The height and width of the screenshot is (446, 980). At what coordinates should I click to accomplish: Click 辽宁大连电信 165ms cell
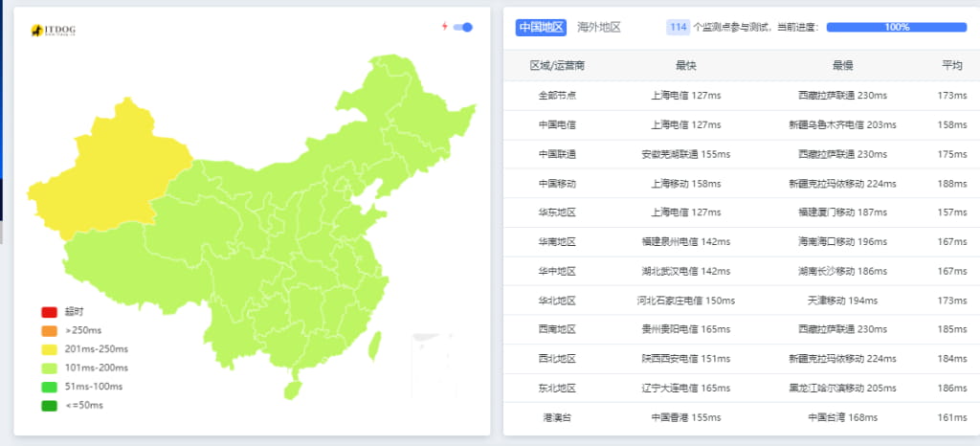(x=685, y=388)
